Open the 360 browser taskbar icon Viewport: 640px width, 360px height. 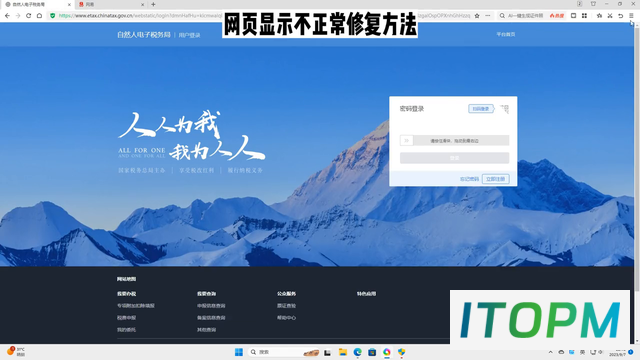[387, 352]
